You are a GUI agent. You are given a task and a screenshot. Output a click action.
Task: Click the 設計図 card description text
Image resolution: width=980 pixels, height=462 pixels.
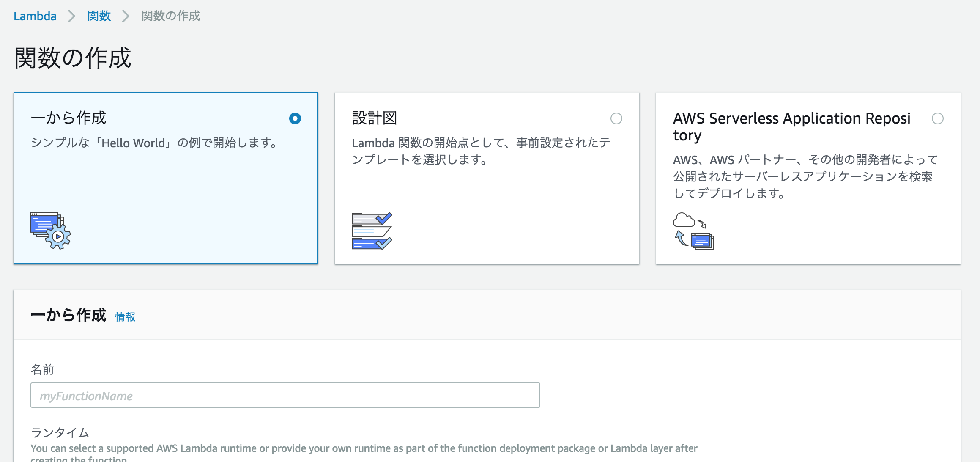[481, 151]
